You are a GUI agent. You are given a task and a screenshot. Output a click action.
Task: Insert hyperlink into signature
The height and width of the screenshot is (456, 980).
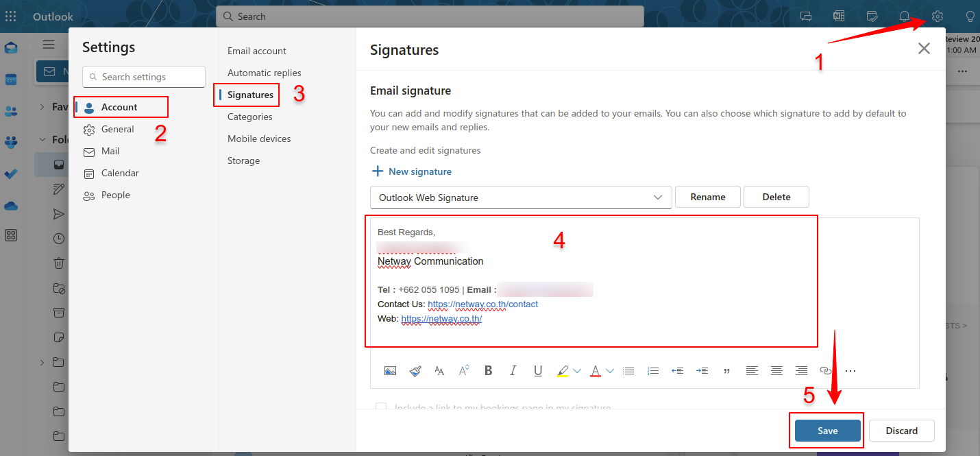pos(826,371)
